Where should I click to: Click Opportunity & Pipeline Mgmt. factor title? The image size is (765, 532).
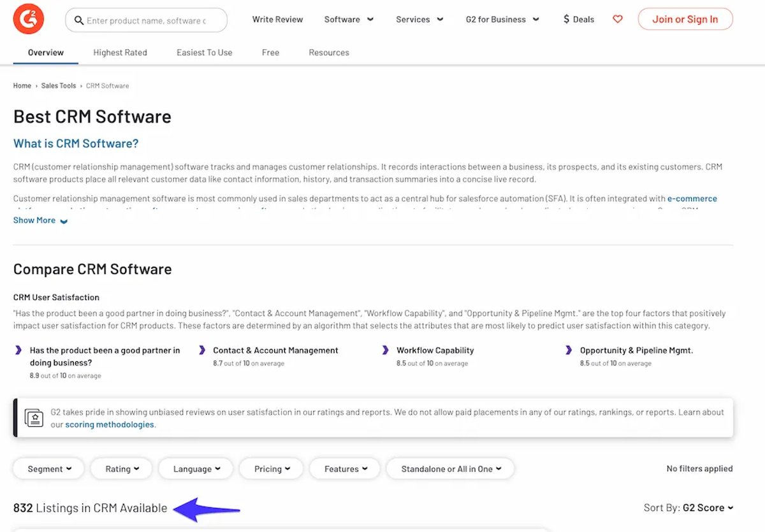[x=636, y=350]
